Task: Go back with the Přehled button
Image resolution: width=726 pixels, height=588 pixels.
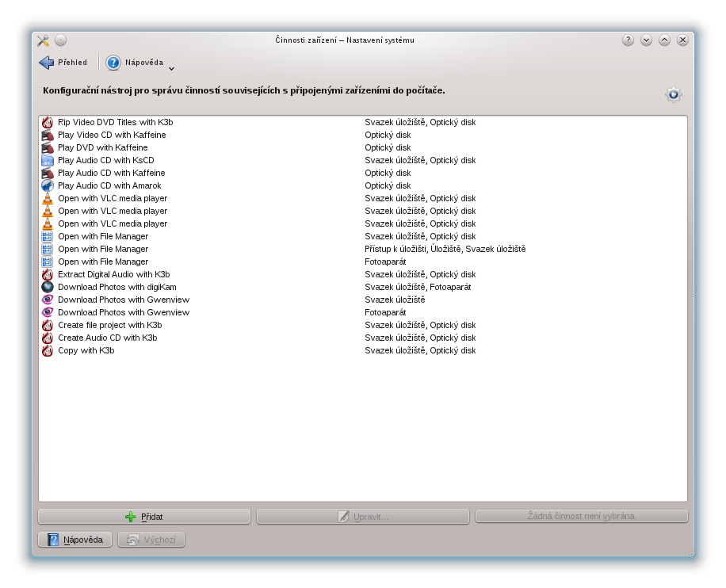Action: (x=63, y=63)
